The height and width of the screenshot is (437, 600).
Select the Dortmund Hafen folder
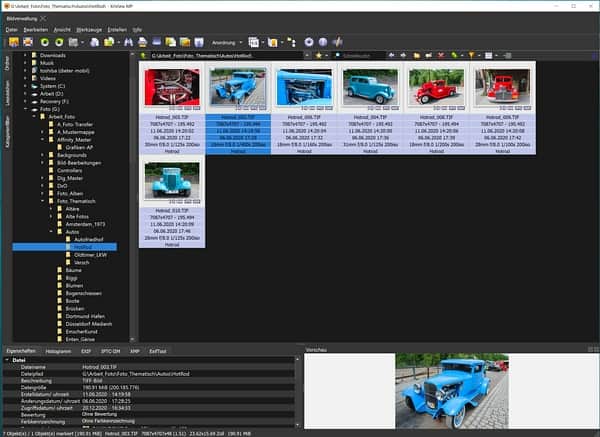[x=85, y=316]
